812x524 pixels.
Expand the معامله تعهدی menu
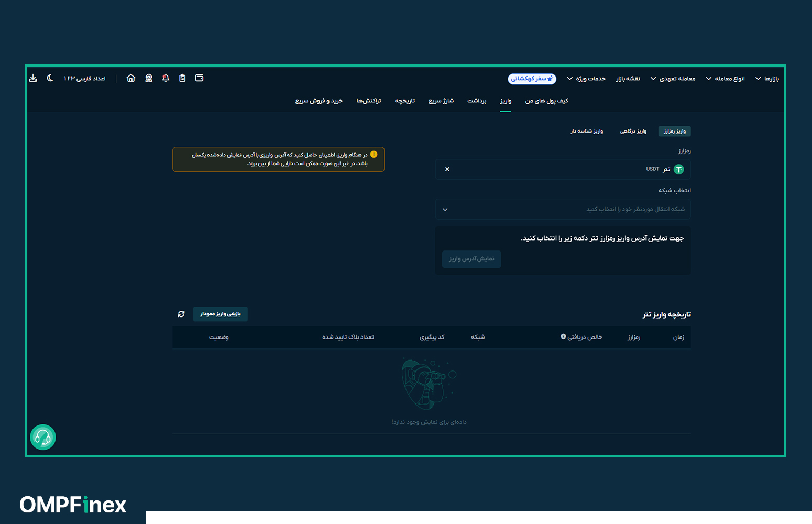click(673, 79)
